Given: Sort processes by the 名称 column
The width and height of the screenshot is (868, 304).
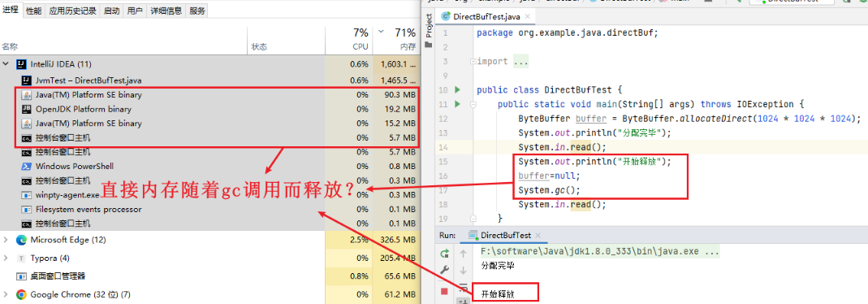Looking at the screenshot, I should tap(10, 46).
